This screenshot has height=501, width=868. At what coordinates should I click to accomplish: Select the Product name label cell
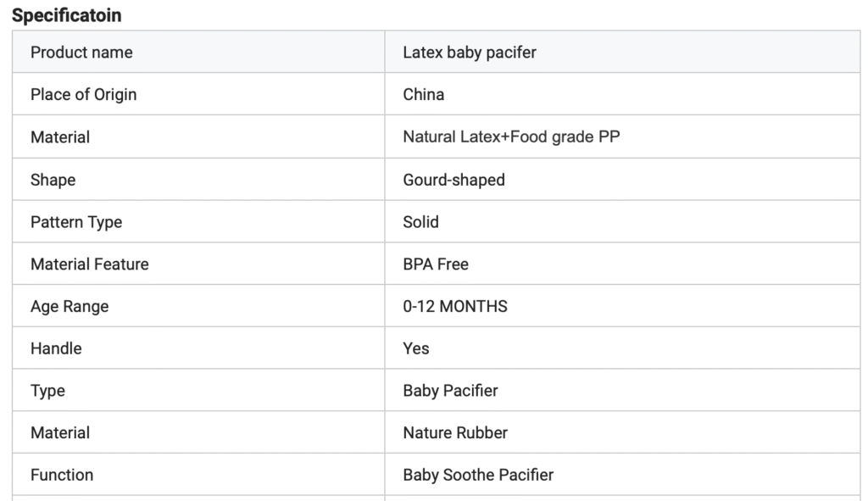click(81, 53)
